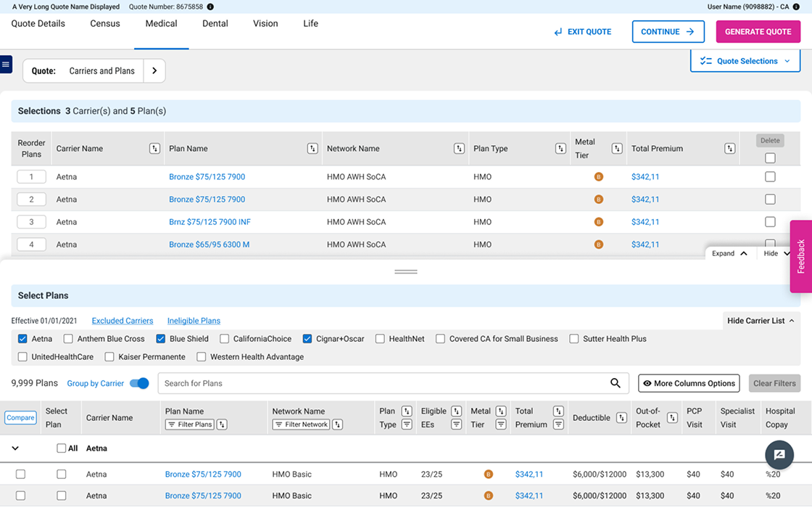Open the chat bubble icon
812x508 pixels.
tap(779, 454)
